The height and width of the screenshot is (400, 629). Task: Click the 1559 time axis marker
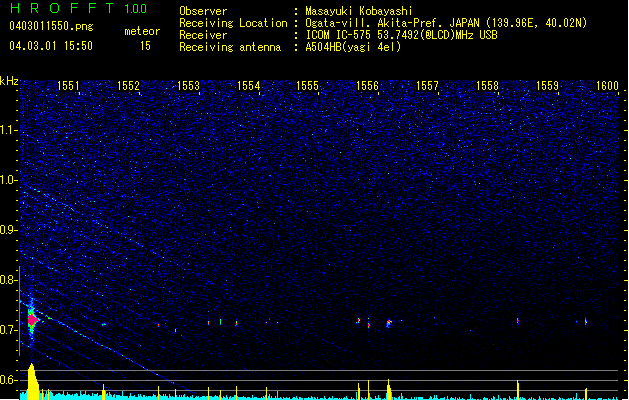tap(547, 86)
